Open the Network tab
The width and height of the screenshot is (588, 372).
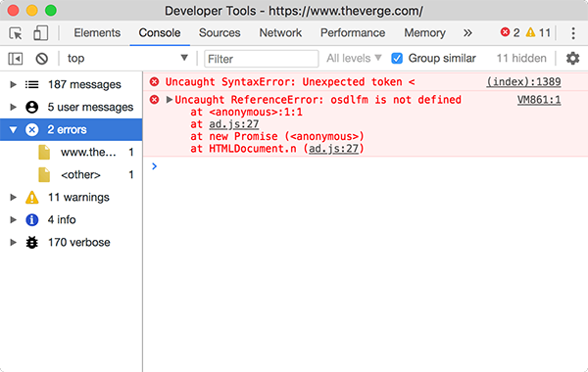click(280, 33)
